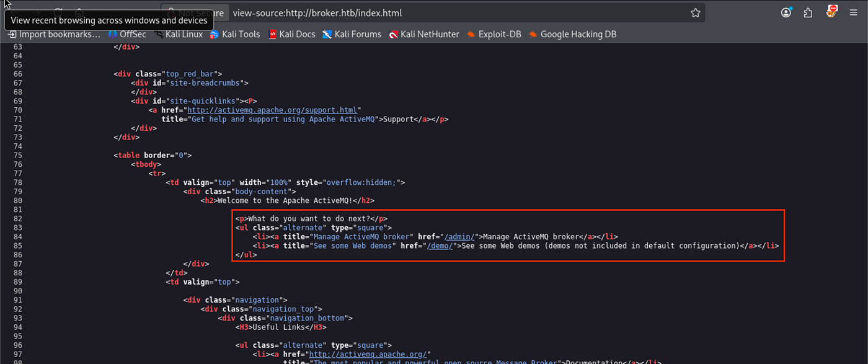
Task: Go to the home page icon
Action: click(x=79, y=12)
